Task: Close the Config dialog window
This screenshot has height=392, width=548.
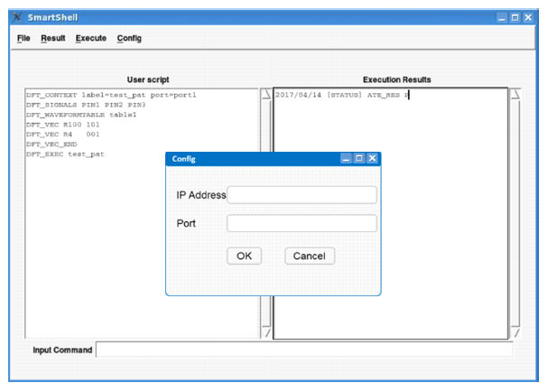Action: click(x=372, y=158)
